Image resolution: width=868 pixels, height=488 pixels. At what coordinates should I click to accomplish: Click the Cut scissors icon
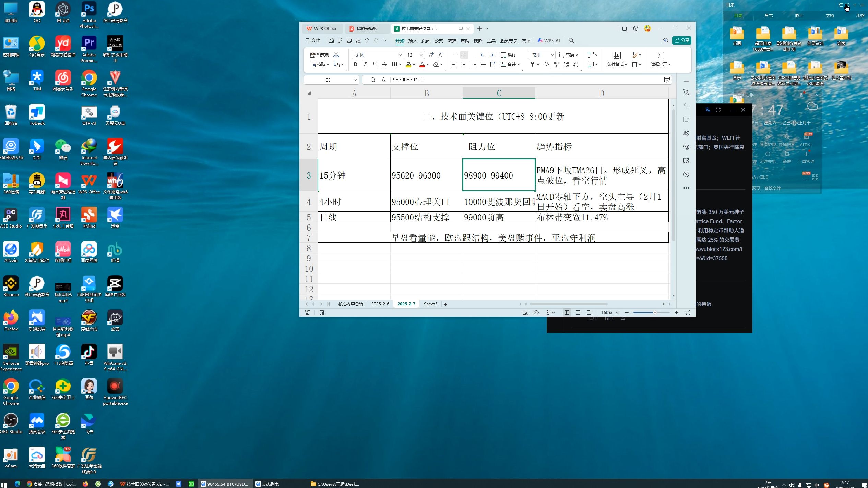coord(336,55)
